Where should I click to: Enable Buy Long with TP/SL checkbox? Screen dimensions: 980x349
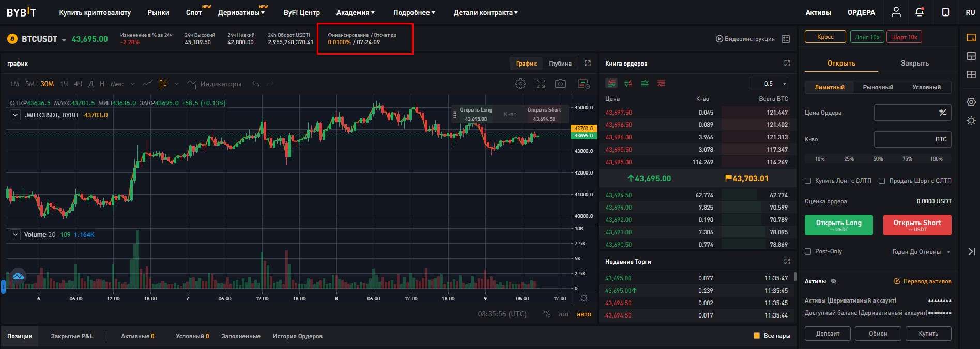[808, 181]
